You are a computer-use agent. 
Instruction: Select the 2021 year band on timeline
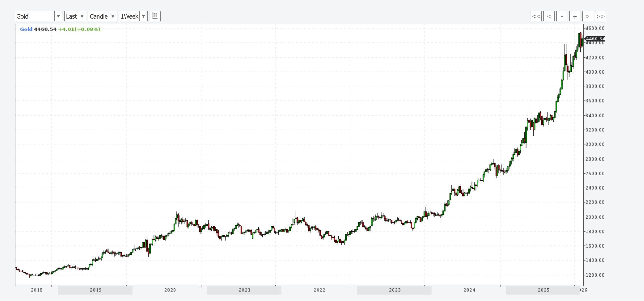pos(244,290)
